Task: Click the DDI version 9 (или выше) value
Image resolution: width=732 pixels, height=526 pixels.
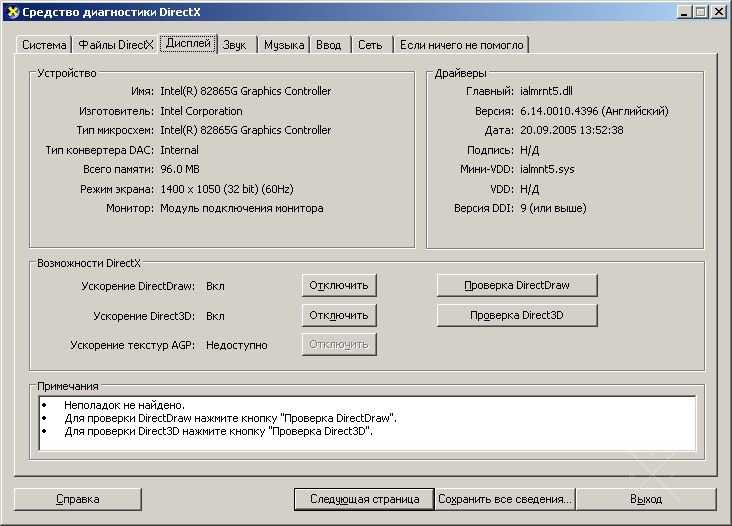Action: coord(553,209)
